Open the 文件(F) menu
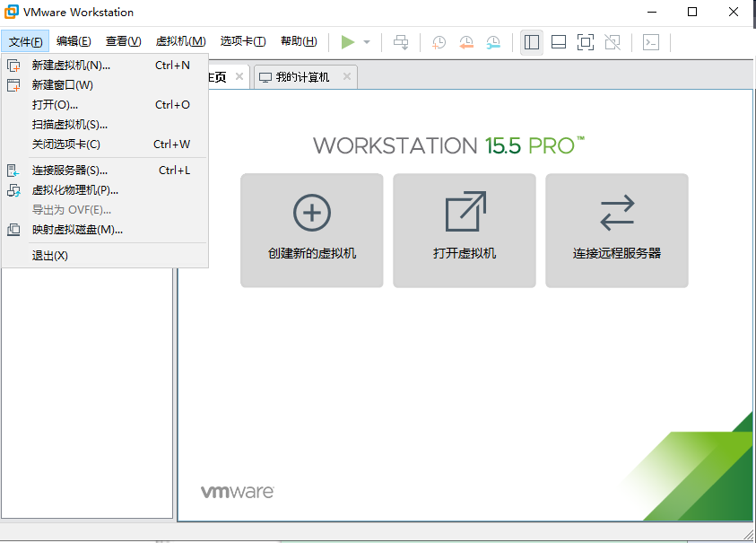 (25, 41)
